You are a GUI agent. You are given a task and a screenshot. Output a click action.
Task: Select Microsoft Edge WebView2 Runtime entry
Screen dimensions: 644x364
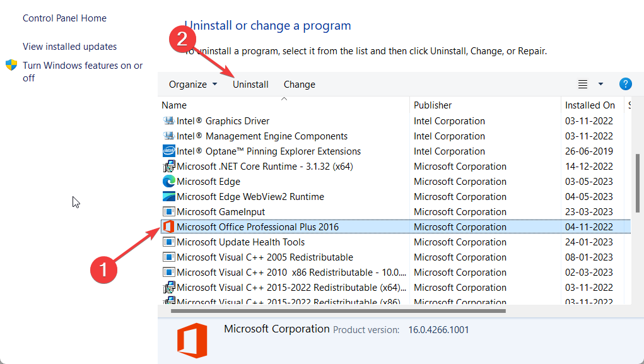pos(250,197)
